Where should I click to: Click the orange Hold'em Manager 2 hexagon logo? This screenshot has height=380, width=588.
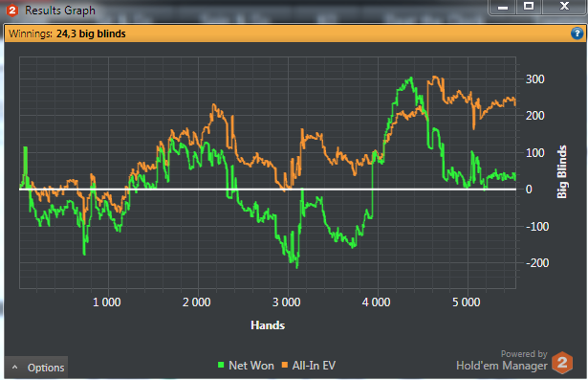562,363
